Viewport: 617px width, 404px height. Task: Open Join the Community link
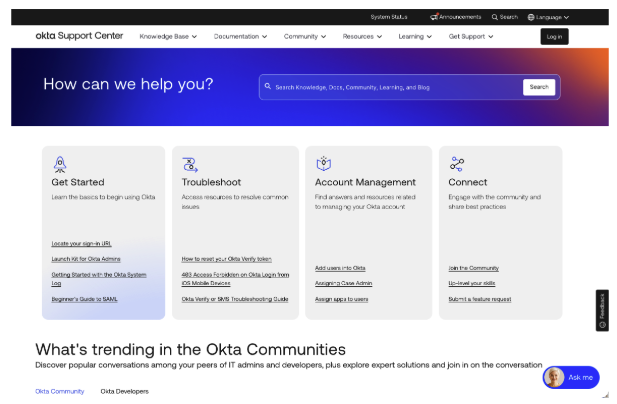click(x=473, y=268)
